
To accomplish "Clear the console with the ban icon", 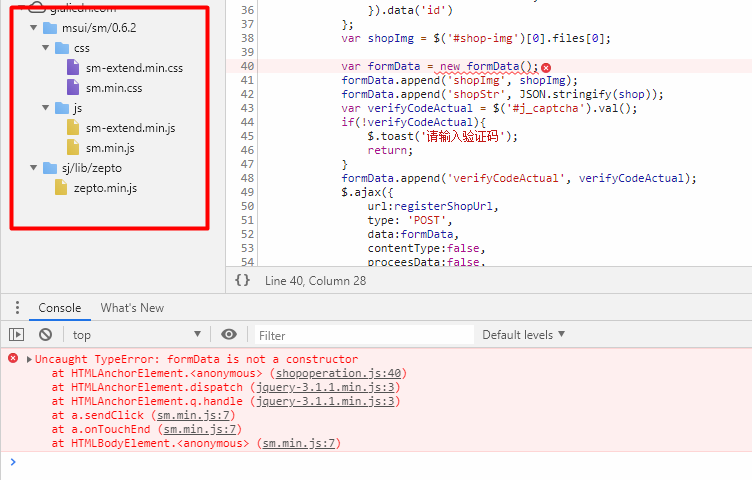I will pyautogui.click(x=46, y=334).
